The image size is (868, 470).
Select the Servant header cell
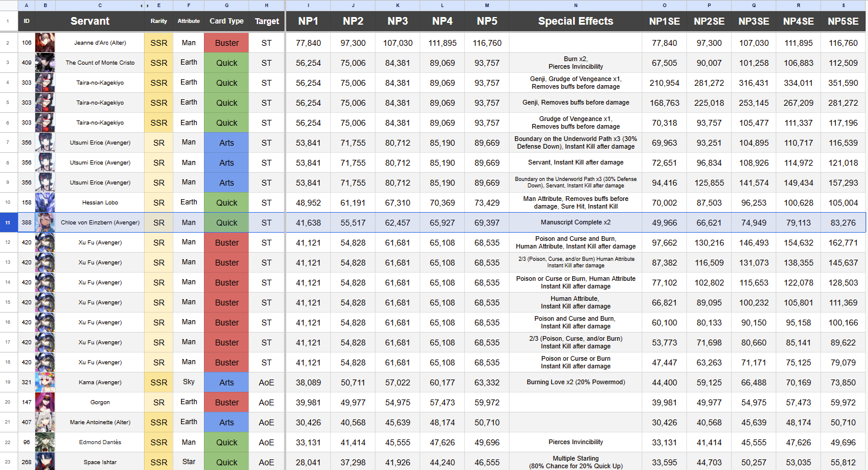point(90,22)
